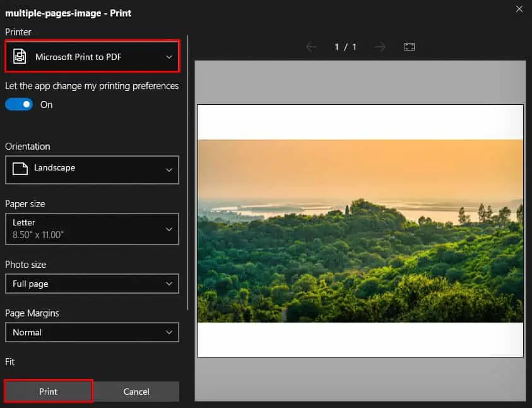Click the page counter showing 1 / 1
Viewport: 532px width, 408px height.
pos(345,46)
